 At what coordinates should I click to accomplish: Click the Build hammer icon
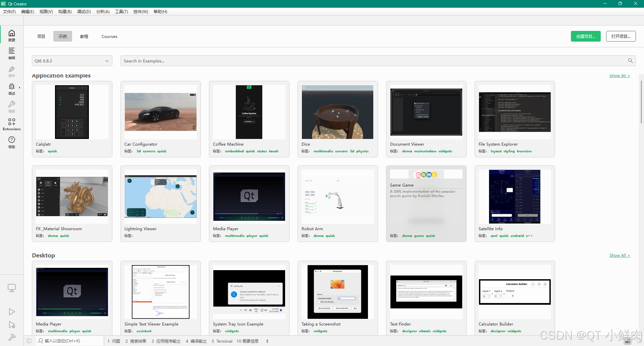tap(12, 337)
